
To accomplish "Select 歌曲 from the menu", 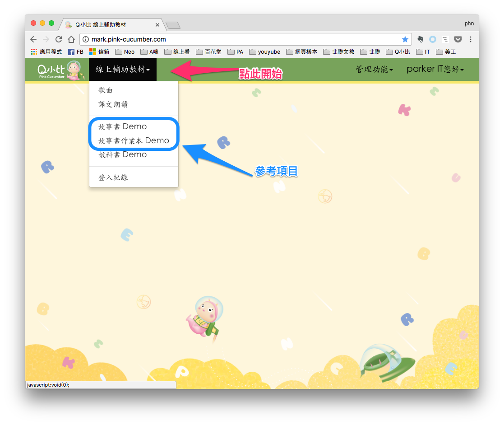I will pyautogui.click(x=106, y=90).
